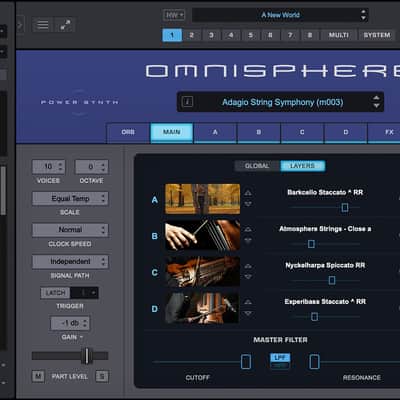Mute the part with M button

coord(38,376)
